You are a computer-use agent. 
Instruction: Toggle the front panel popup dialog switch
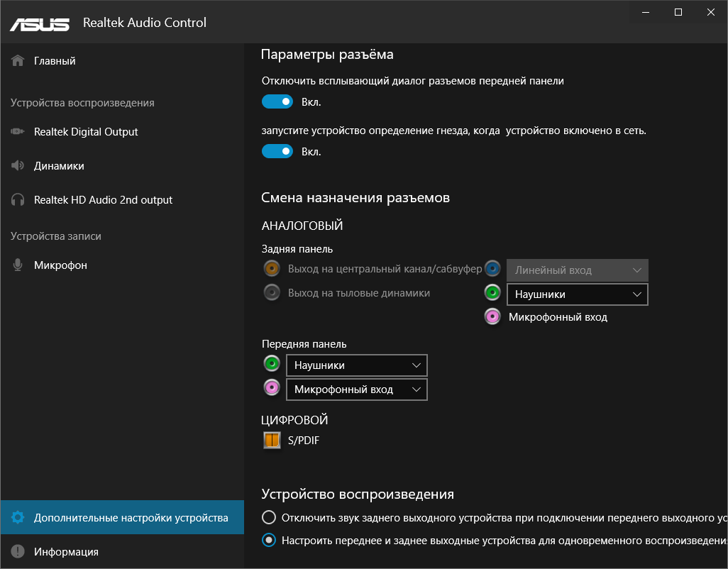click(x=277, y=101)
